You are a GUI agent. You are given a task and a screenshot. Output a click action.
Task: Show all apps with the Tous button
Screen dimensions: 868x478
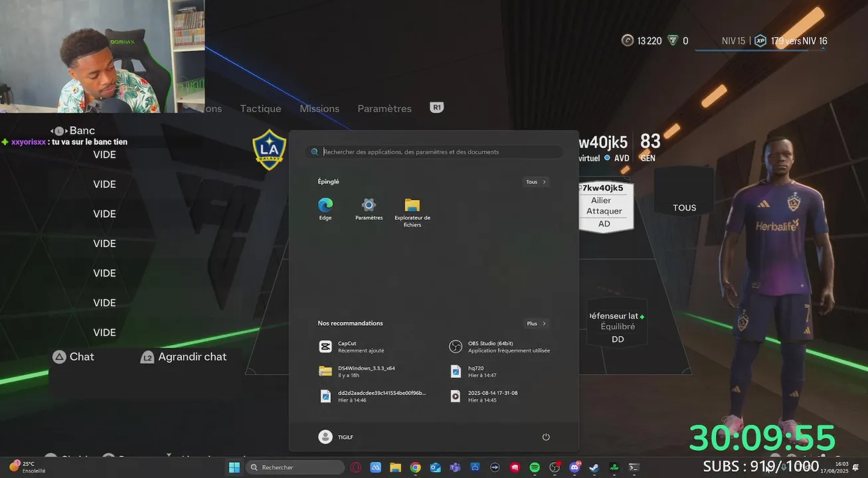tap(535, 182)
